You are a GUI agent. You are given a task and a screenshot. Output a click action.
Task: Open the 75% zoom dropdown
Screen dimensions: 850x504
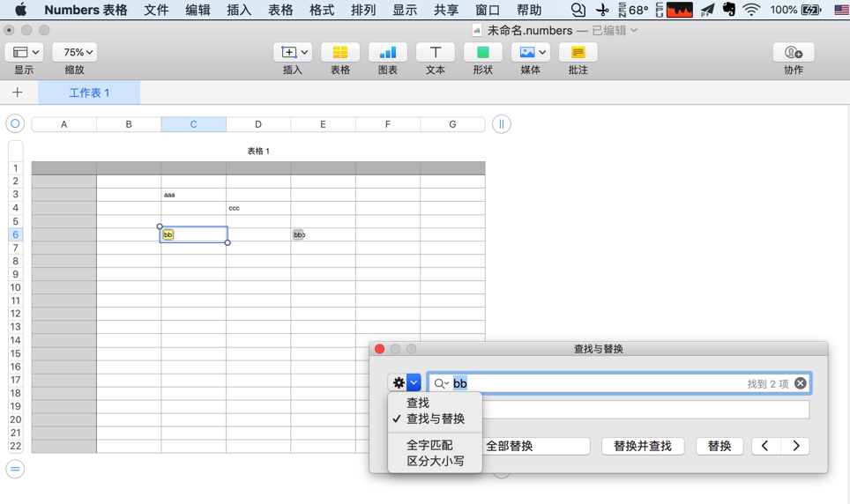tap(75, 52)
